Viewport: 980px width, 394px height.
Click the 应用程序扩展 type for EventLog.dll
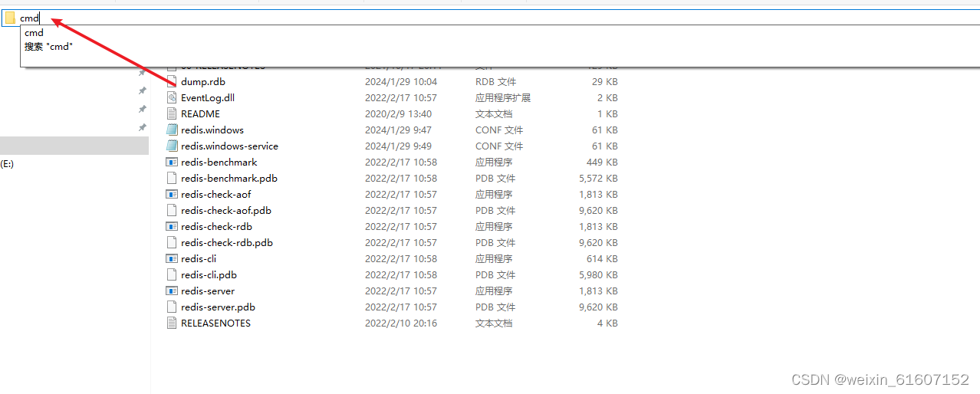coord(503,97)
